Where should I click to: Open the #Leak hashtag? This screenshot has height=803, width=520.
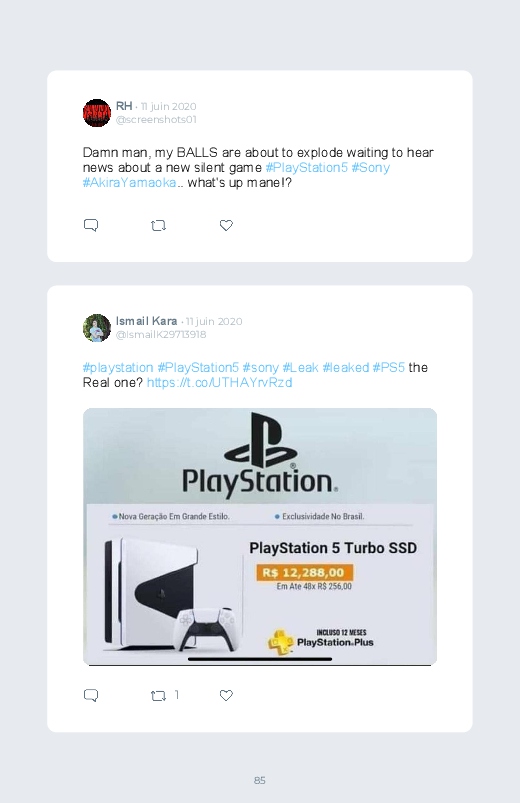[300, 367]
